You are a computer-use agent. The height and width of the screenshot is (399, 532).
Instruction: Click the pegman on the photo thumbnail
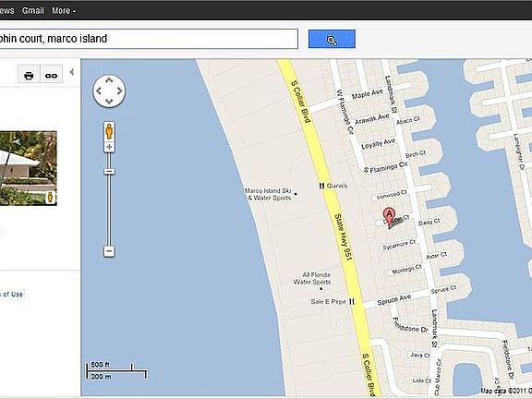click(50, 198)
